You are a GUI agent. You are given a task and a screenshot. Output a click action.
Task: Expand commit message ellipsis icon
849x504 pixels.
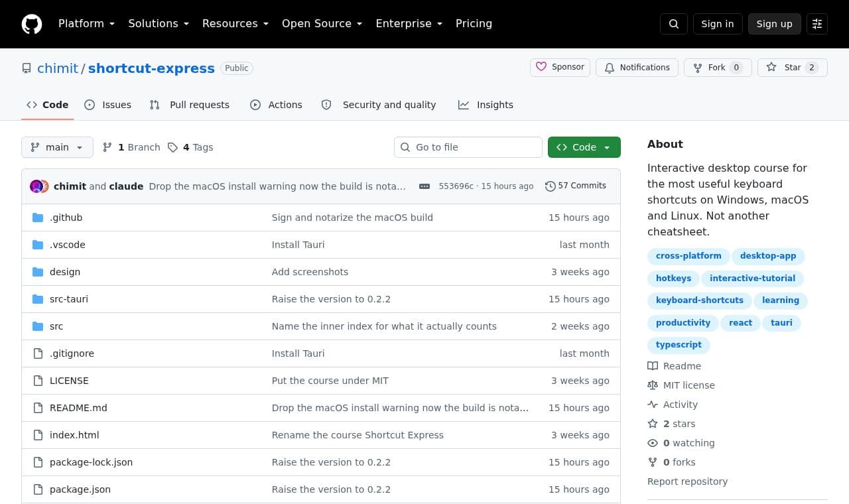(x=424, y=186)
